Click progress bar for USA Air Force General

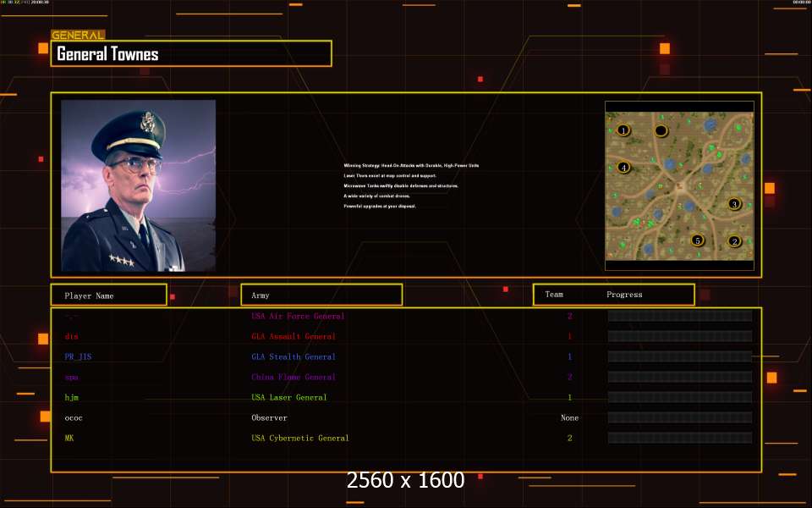[680, 316]
